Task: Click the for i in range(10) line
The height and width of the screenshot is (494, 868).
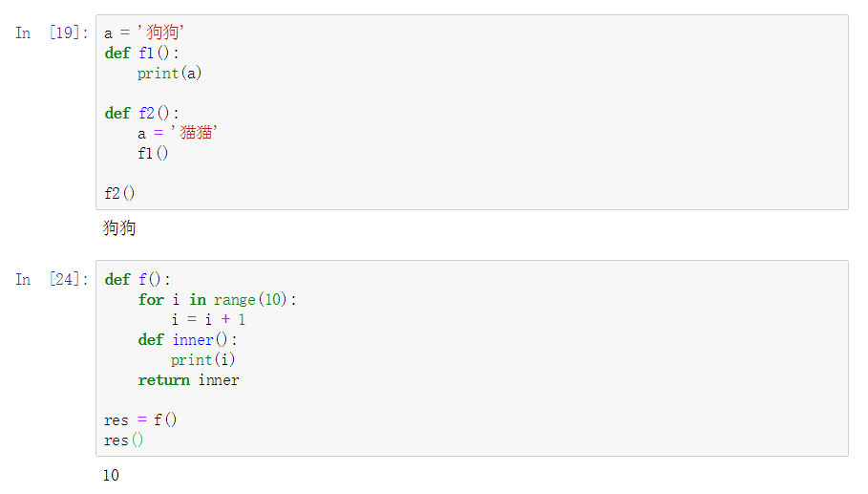Action: coord(217,300)
